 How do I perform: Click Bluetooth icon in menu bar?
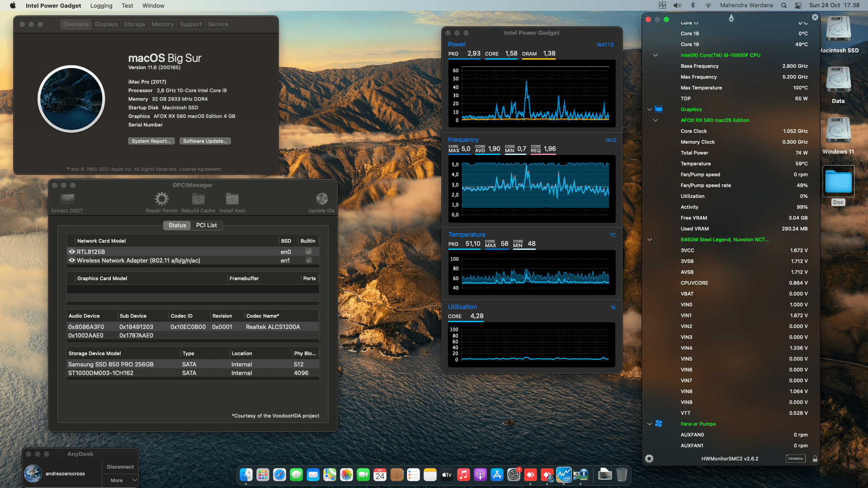coord(693,5)
